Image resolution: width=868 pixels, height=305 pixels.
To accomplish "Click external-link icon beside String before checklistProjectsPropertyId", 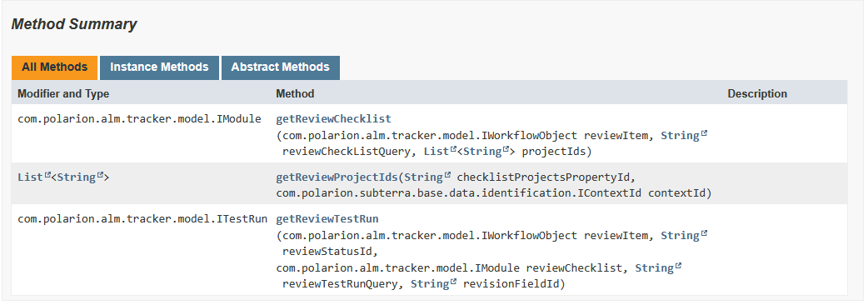I will (446, 176).
